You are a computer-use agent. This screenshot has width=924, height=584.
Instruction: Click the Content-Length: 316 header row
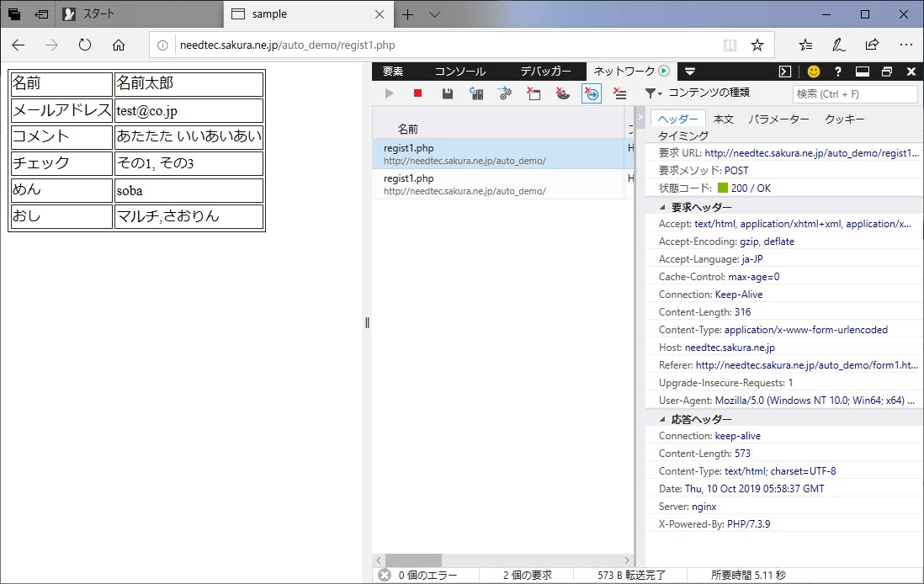785,311
